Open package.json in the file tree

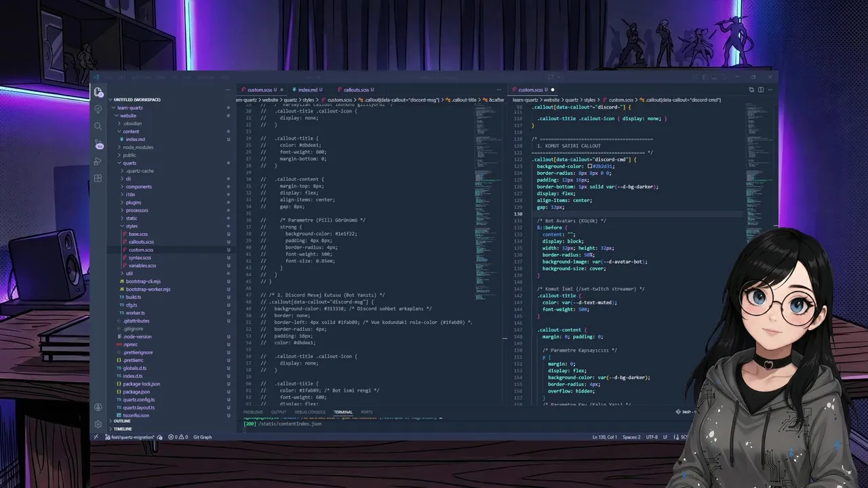pyautogui.click(x=136, y=392)
